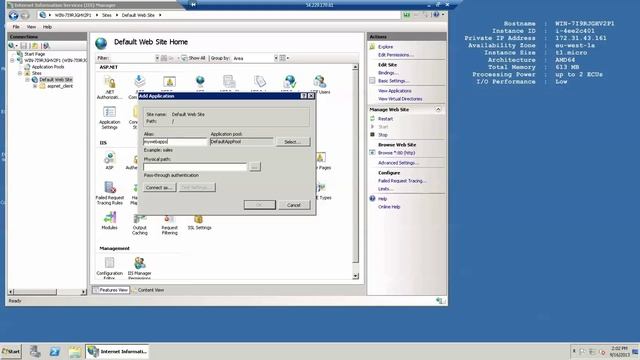Click View Applications link

coord(395,91)
